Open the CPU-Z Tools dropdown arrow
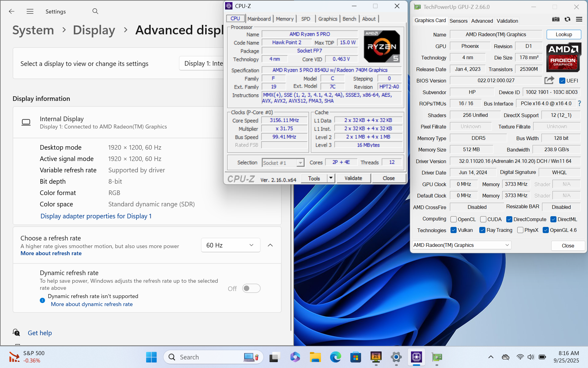The image size is (588, 368). (x=330, y=178)
